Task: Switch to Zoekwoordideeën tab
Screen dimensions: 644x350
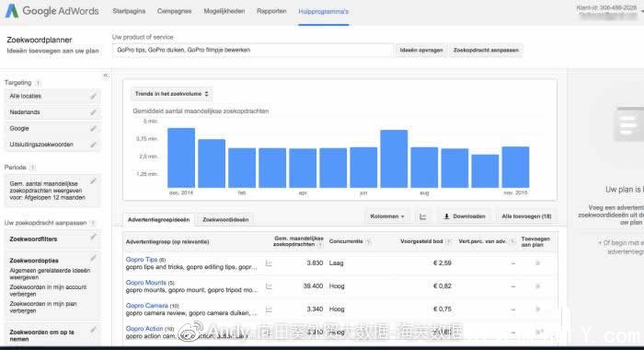Action: [225, 219]
